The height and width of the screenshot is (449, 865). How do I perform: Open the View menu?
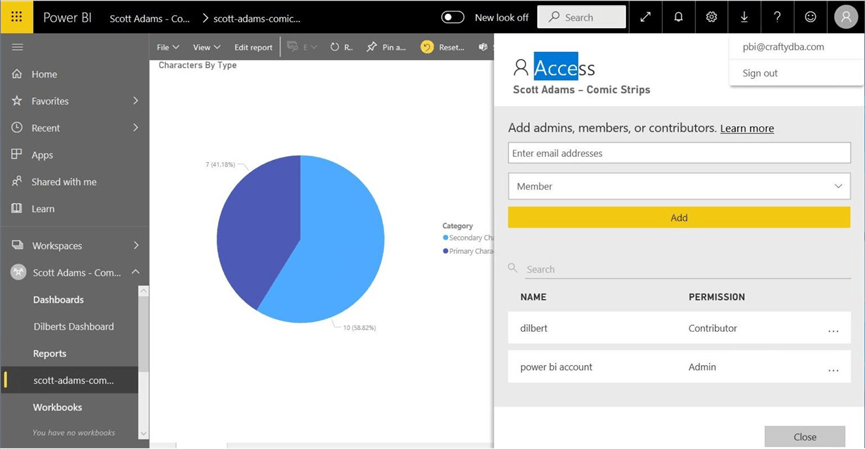point(207,47)
